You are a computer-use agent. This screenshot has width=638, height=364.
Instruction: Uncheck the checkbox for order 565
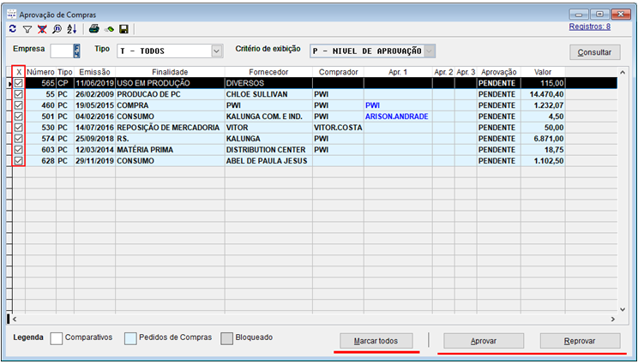click(19, 83)
